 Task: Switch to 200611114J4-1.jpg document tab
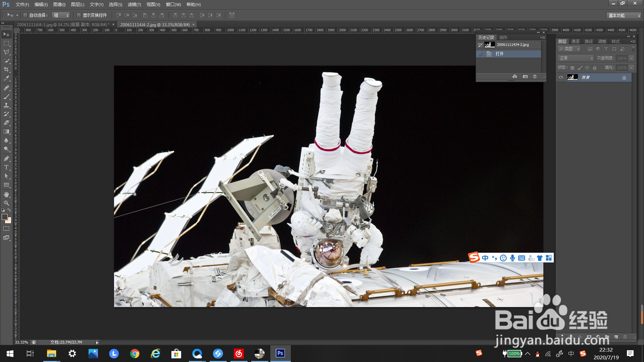pos(63,24)
